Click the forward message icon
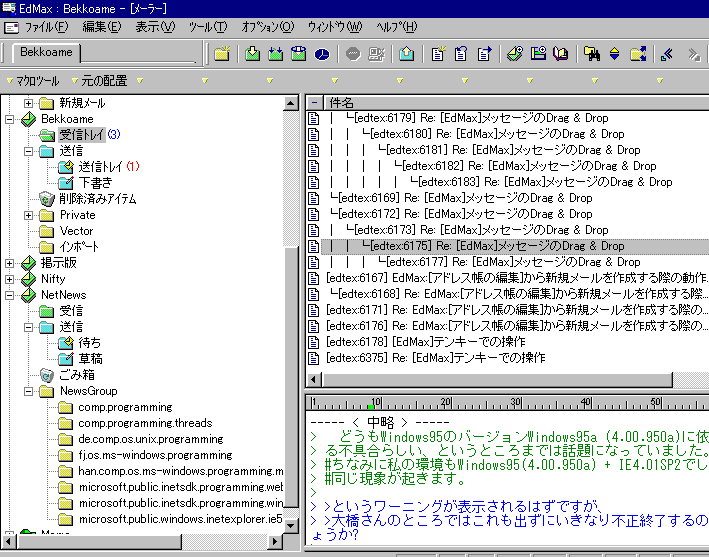This screenshot has height=557, width=709. click(484, 54)
